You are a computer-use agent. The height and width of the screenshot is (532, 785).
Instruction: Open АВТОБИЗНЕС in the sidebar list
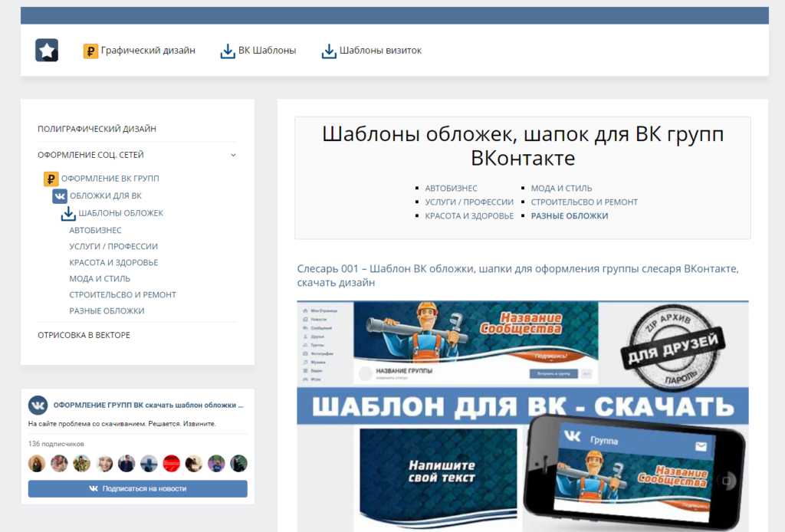pyautogui.click(x=96, y=230)
